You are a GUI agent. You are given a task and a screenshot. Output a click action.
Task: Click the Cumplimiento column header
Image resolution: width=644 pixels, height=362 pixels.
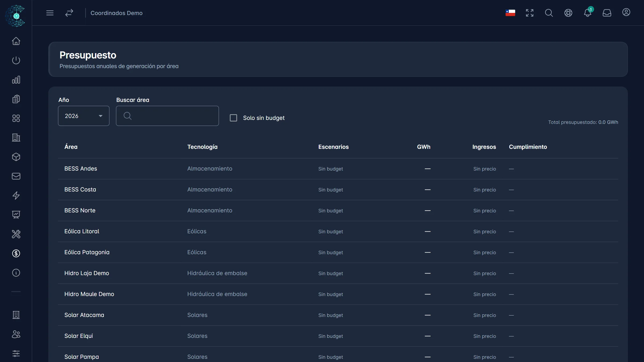coord(528,147)
